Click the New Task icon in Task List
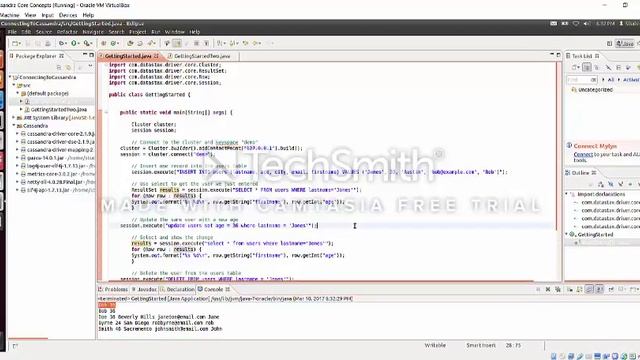The image size is (640, 360). point(575,67)
